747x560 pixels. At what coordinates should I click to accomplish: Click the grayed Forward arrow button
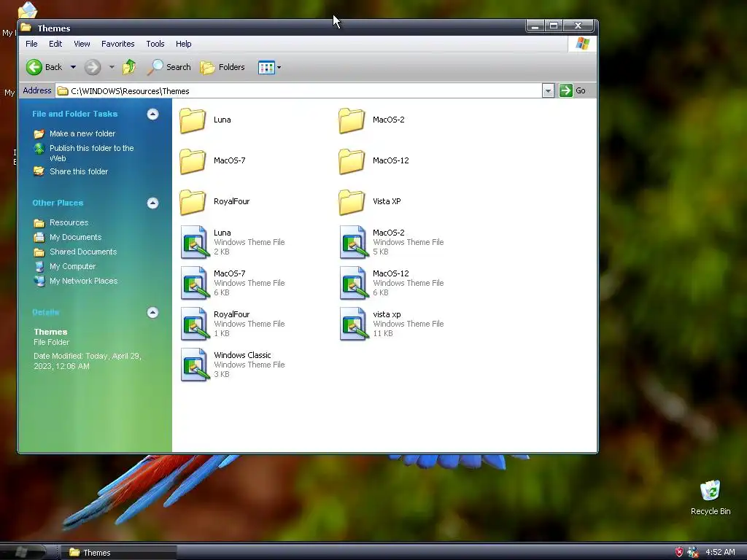pyautogui.click(x=93, y=67)
